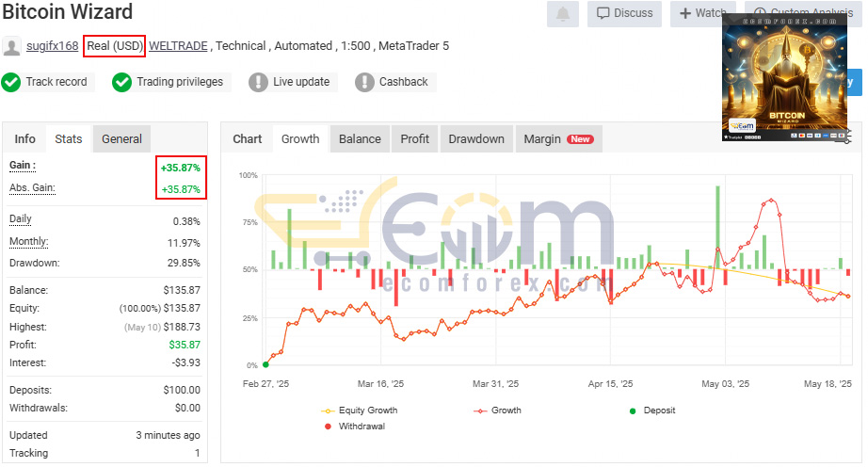Image resolution: width=868 pixels, height=467 pixels.
Task: Select the Chart tab
Action: pyautogui.click(x=247, y=139)
